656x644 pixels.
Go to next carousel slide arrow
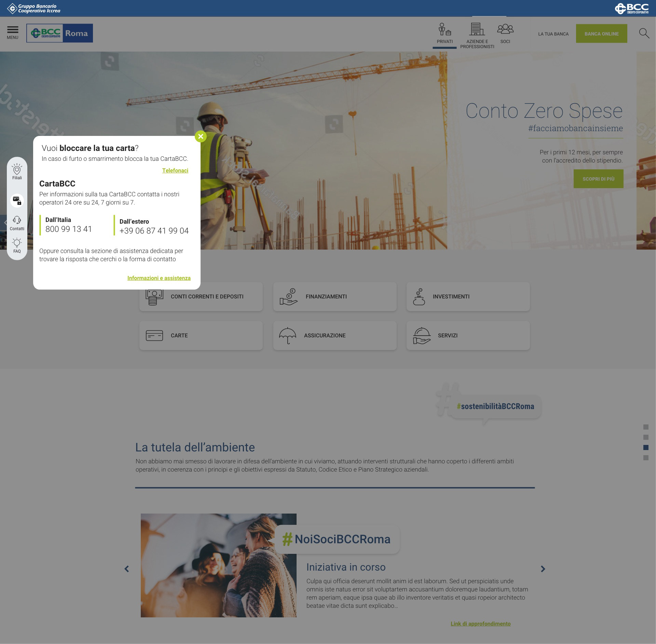click(x=543, y=569)
